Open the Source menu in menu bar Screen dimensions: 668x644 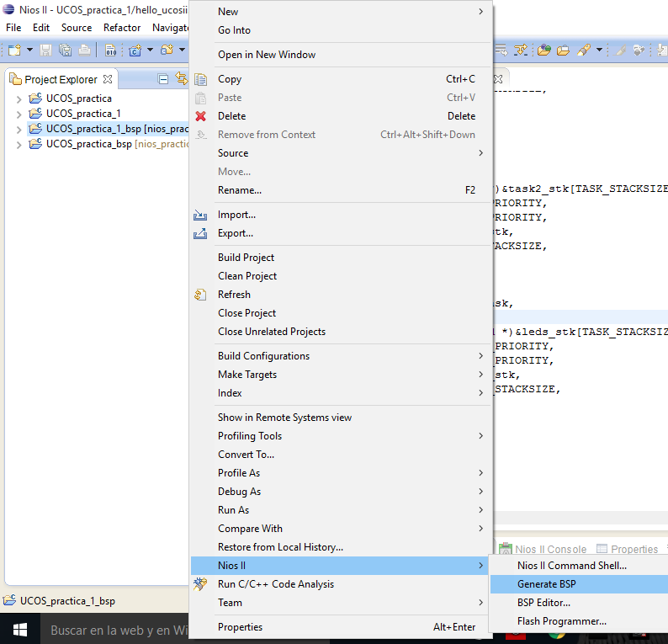click(77, 28)
